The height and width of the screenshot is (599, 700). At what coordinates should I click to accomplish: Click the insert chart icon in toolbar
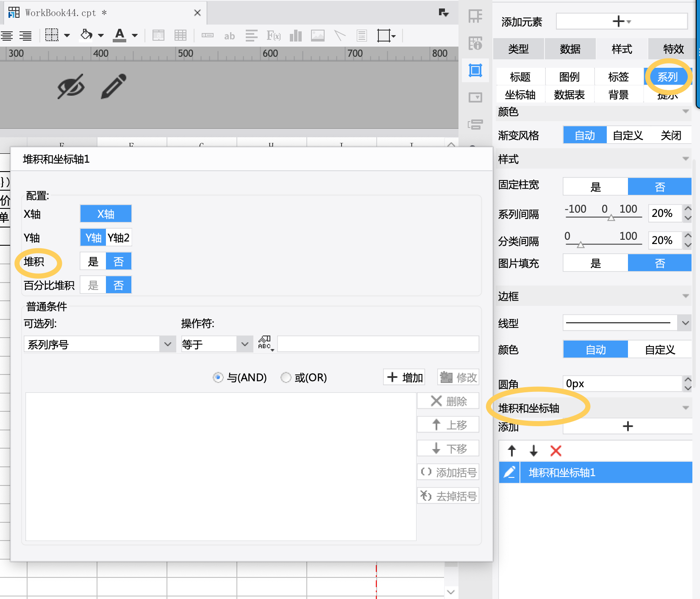tap(295, 36)
